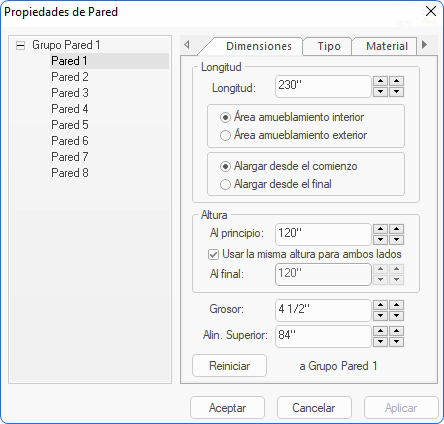Close the Propiedades de Pared dialog
444x424 pixels.
pyautogui.click(x=431, y=11)
